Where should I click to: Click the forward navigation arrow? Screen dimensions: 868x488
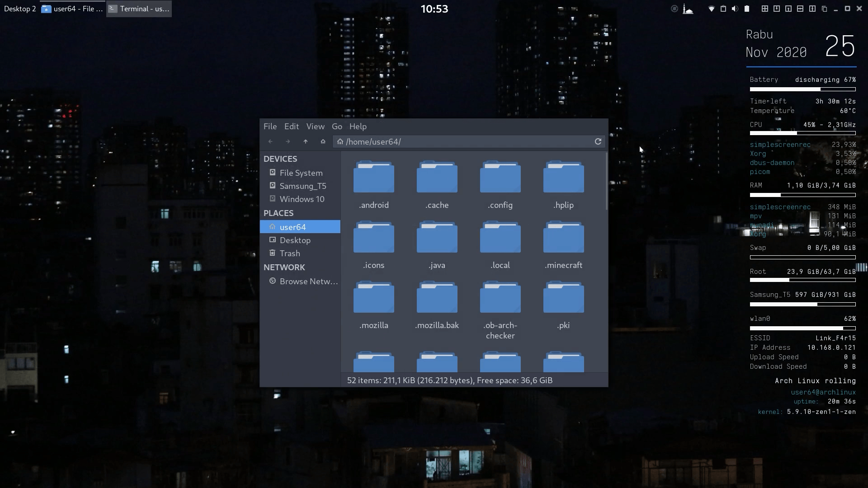[x=288, y=141]
